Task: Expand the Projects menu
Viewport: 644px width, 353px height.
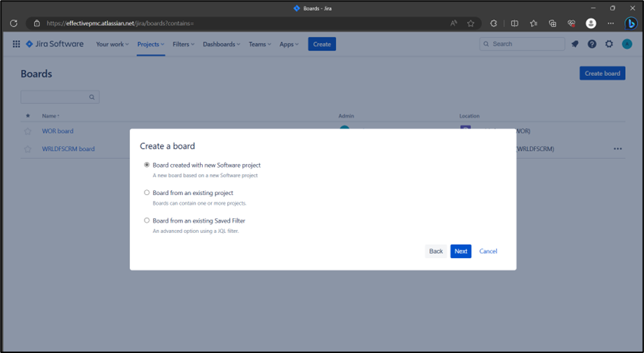Action: point(151,44)
